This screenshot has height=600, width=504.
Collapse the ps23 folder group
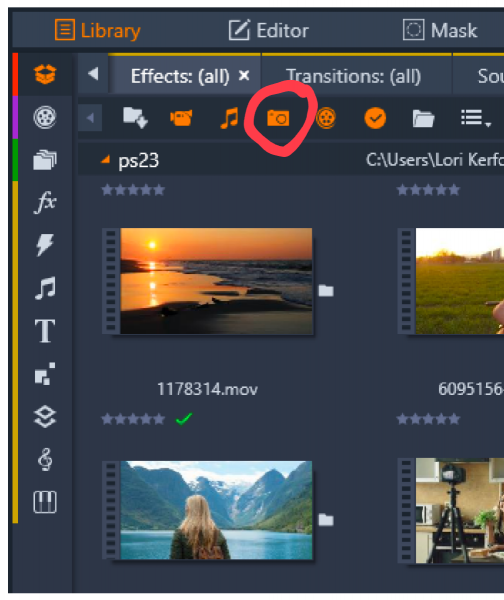coord(106,159)
